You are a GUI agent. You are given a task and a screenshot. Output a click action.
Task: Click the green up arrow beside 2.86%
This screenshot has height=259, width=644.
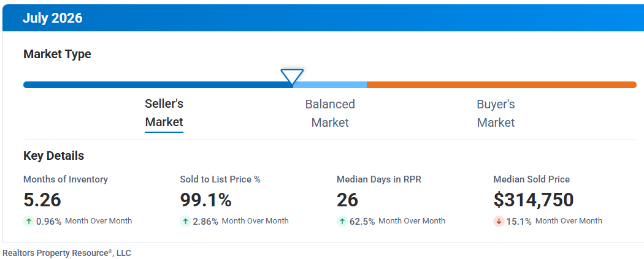tap(185, 221)
